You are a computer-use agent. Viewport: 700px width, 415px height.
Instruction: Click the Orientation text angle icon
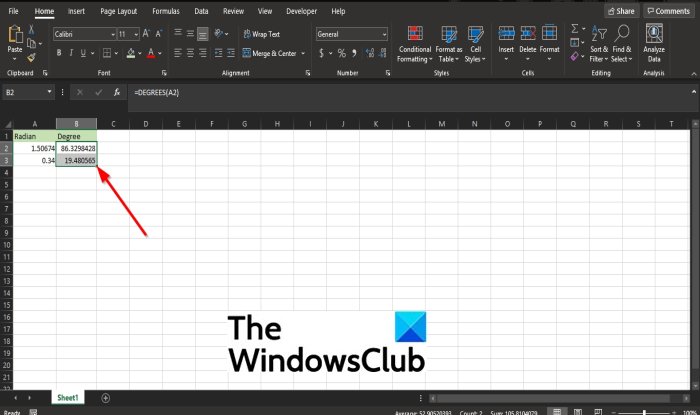(218, 33)
